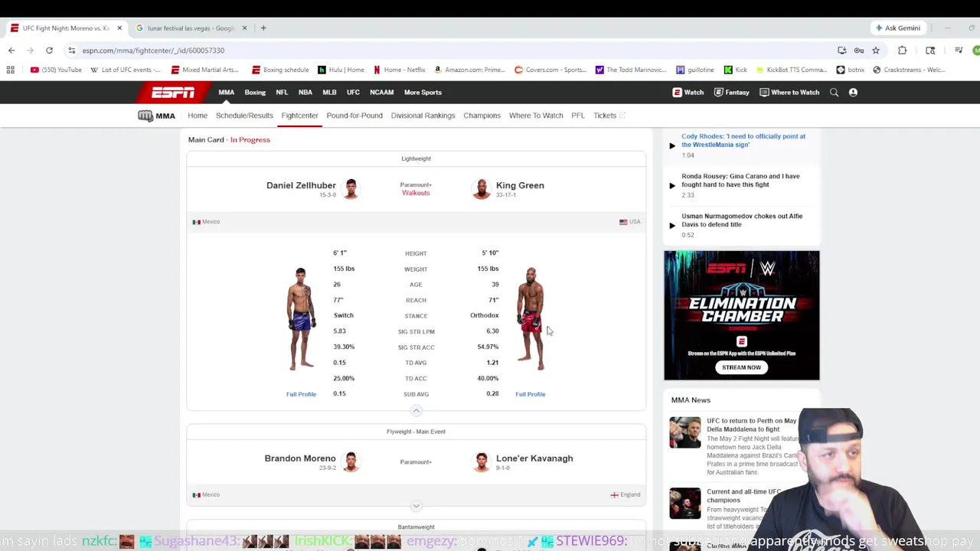This screenshot has height=551, width=980.
Task: Open the YouTube bookmark
Action: [56, 70]
